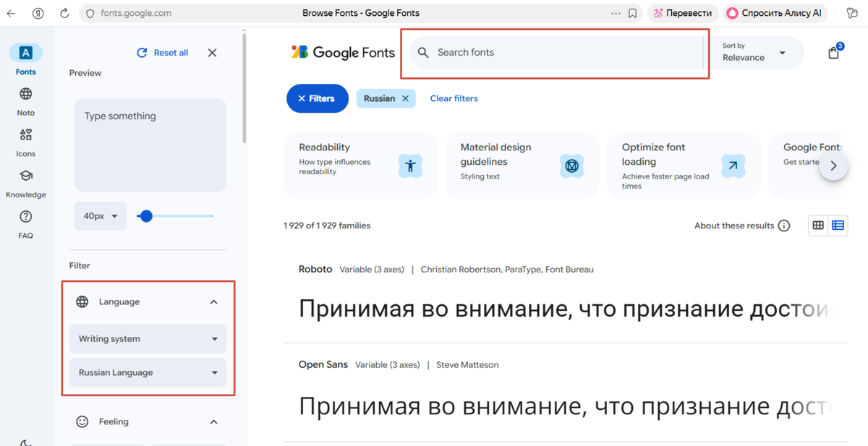Click the font size slider handle

[146, 216]
